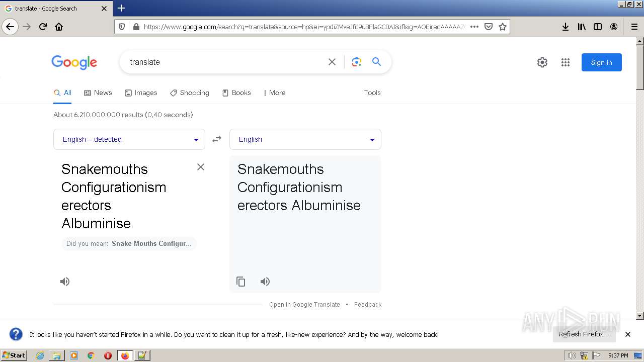Expand the More search filters menu
Image resolution: width=644 pixels, height=362 pixels.
point(274,93)
